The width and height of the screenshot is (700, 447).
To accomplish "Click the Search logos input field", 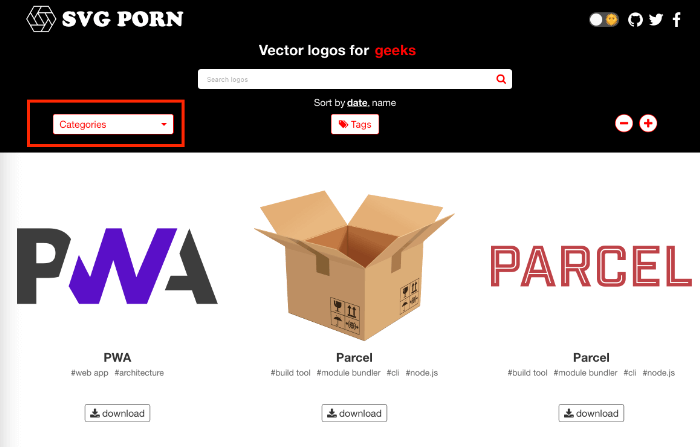I will tap(355, 79).
